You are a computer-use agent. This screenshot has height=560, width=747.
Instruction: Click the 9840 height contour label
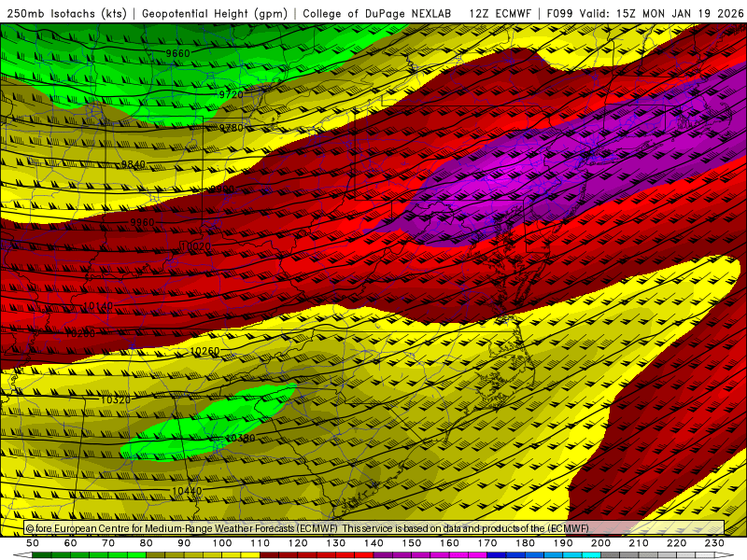[133, 164]
